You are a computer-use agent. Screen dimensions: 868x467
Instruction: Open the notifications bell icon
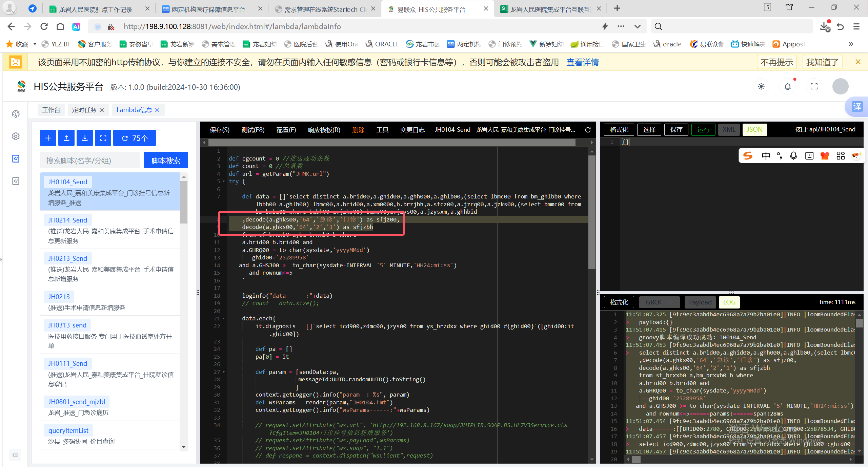click(x=787, y=87)
